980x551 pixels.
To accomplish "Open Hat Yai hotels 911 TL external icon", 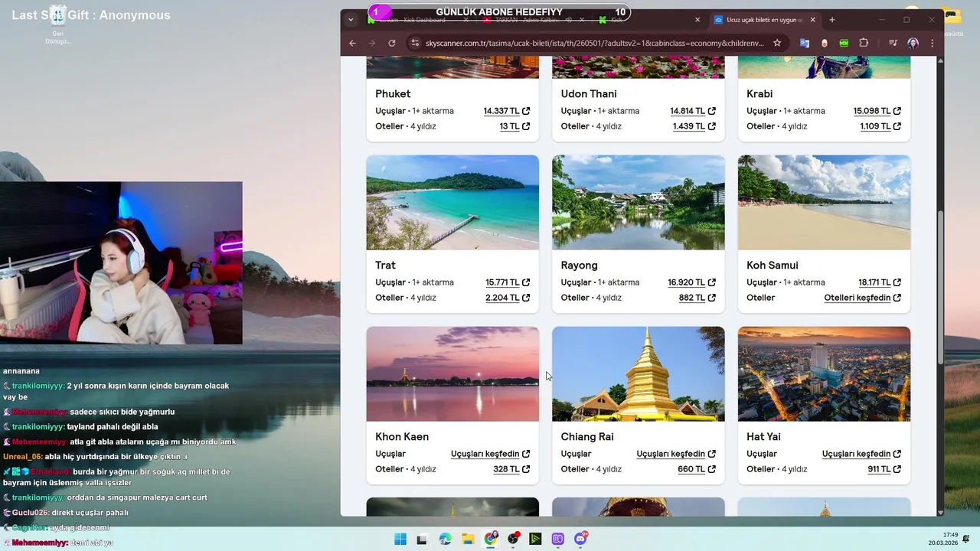I will coord(897,469).
